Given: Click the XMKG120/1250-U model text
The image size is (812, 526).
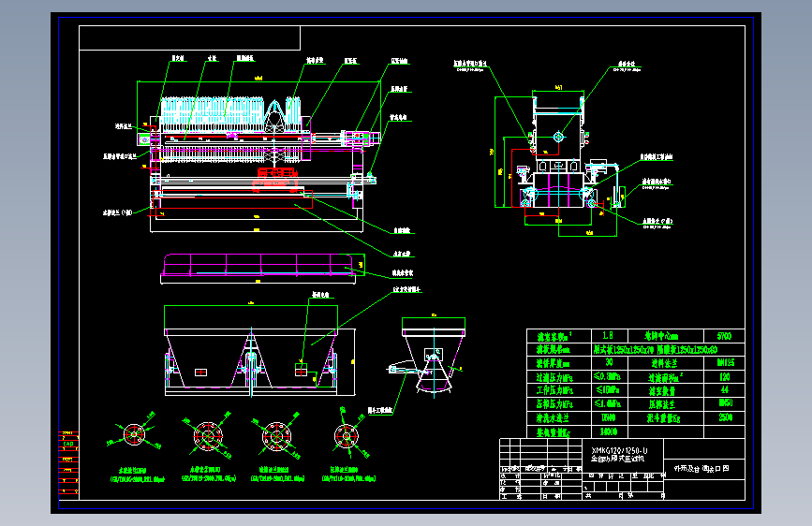Looking at the screenshot, I should (x=619, y=450).
